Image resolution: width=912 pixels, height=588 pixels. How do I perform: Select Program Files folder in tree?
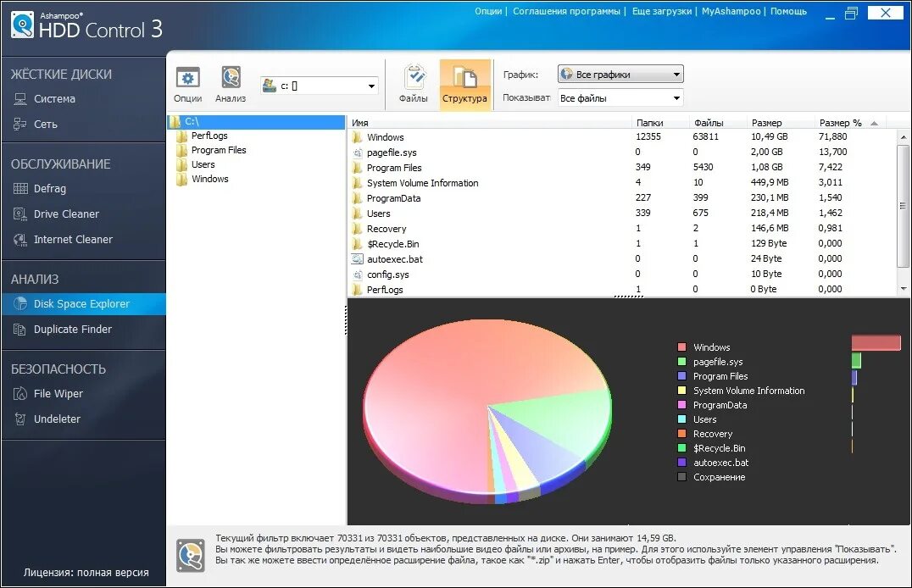click(218, 150)
